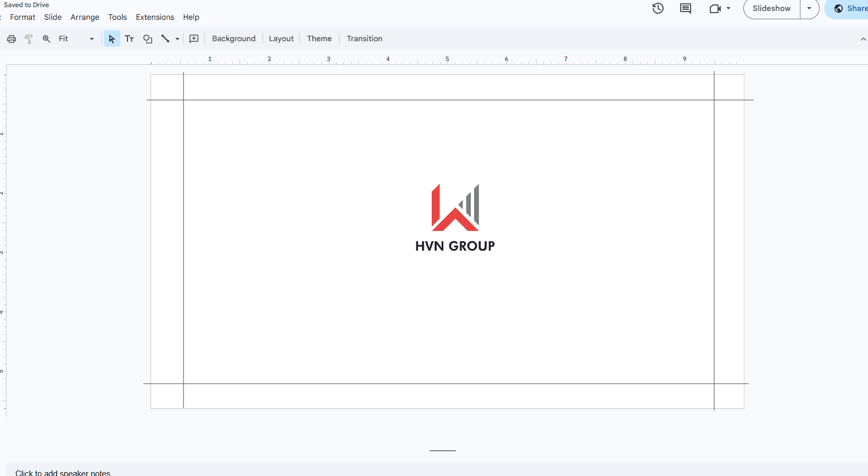
Task: Click the Add comment icon in toolbar
Action: pos(194,39)
